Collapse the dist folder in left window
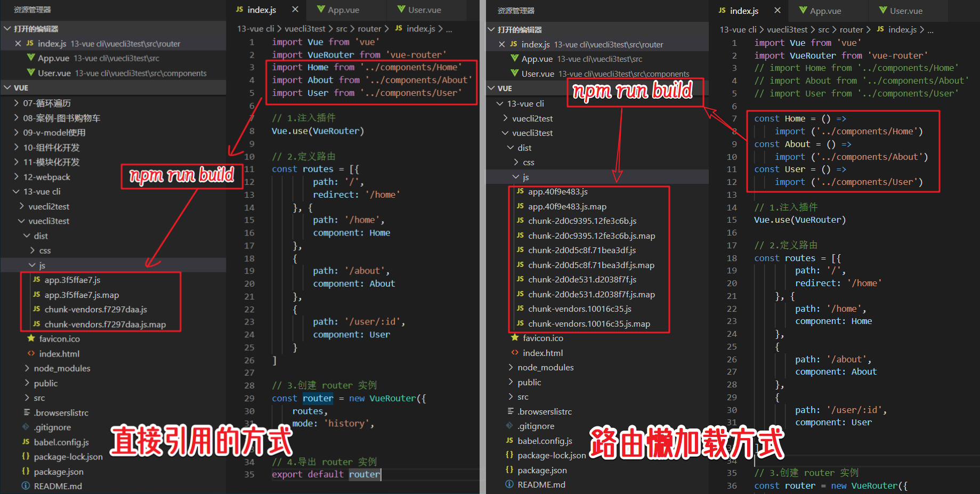The height and width of the screenshot is (494, 980). pyautogui.click(x=27, y=236)
